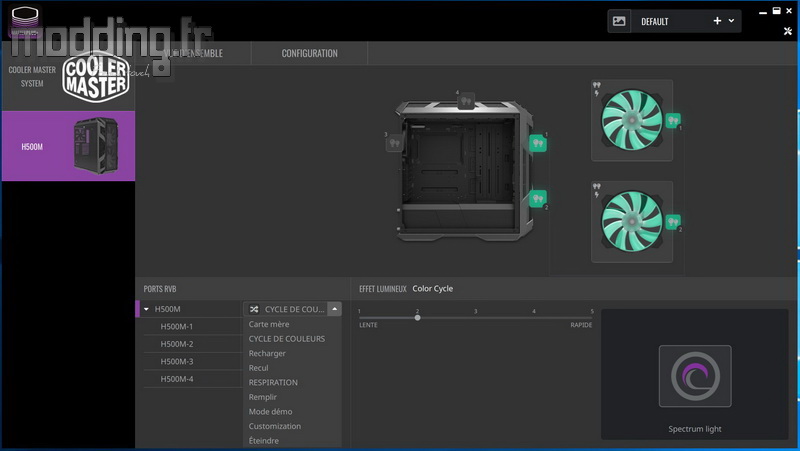Click the DEFAULT profile name

click(x=655, y=21)
